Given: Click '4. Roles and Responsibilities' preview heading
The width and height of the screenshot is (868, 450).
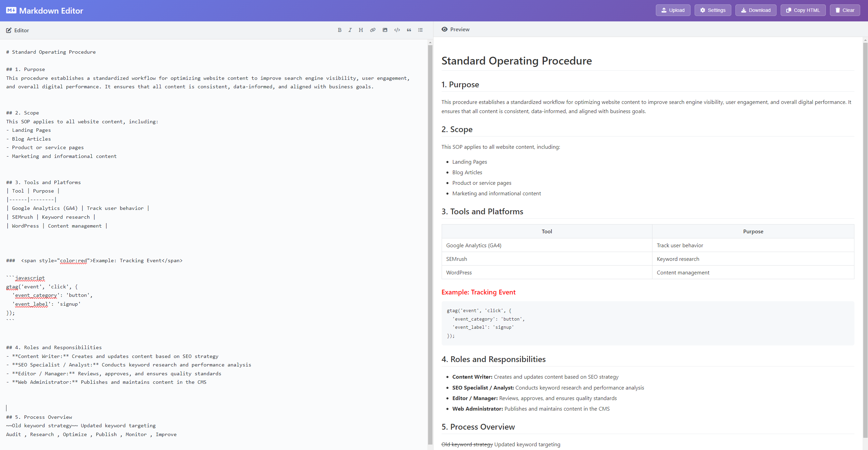Looking at the screenshot, I should point(493,359).
